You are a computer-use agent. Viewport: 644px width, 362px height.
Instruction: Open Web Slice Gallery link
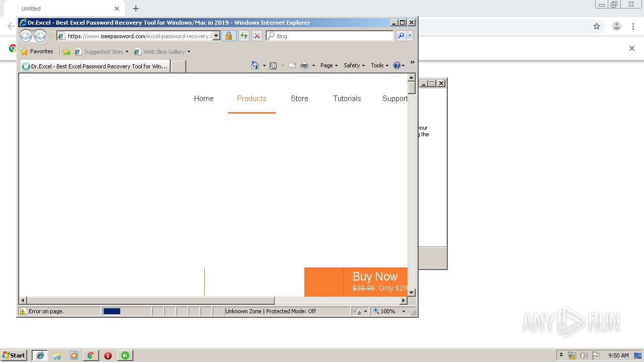[159, 51]
